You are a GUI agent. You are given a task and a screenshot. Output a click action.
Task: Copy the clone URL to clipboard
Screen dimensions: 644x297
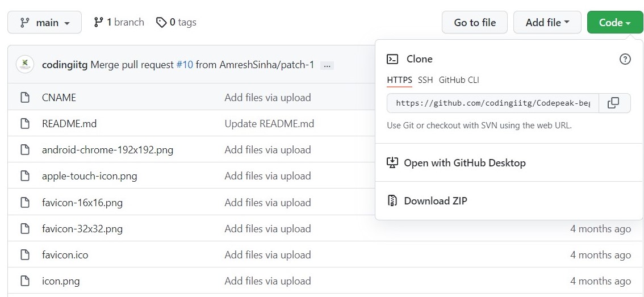613,103
